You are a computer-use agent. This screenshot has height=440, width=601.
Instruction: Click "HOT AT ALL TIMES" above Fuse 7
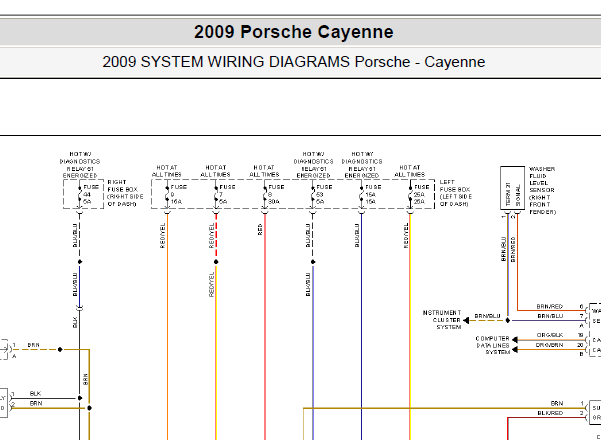coord(215,171)
